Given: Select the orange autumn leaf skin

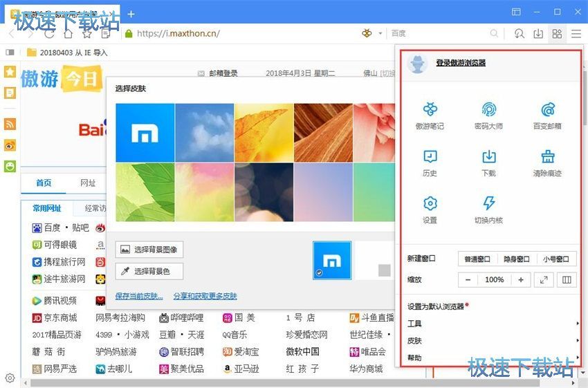Looking at the screenshot, I should 264,133.
